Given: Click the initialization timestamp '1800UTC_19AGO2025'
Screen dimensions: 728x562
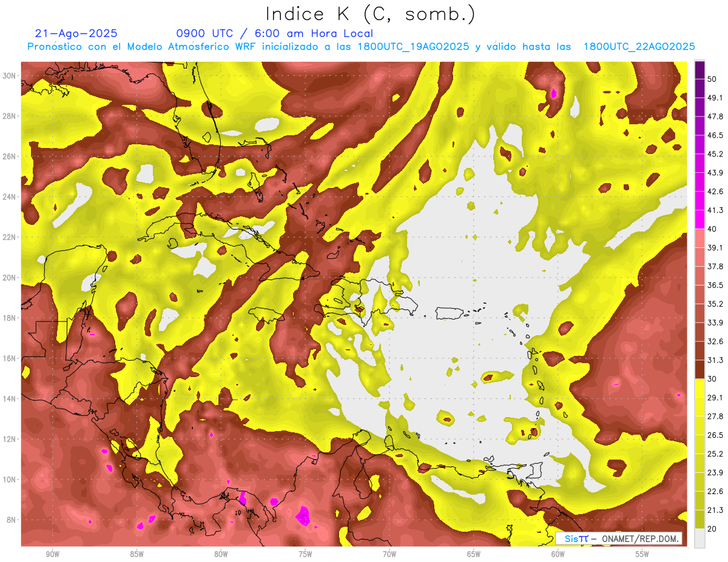Looking at the screenshot, I should click(x=413, y=47).
